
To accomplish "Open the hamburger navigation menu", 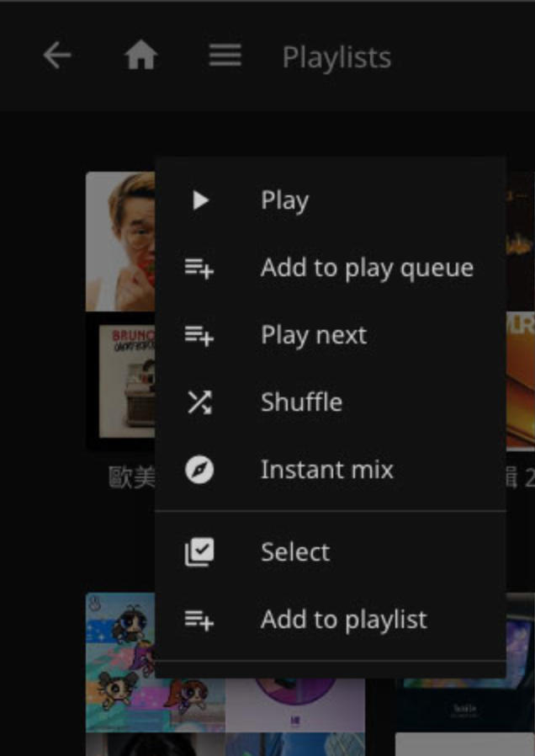I will pyautogui.click(x=225, y=56).
